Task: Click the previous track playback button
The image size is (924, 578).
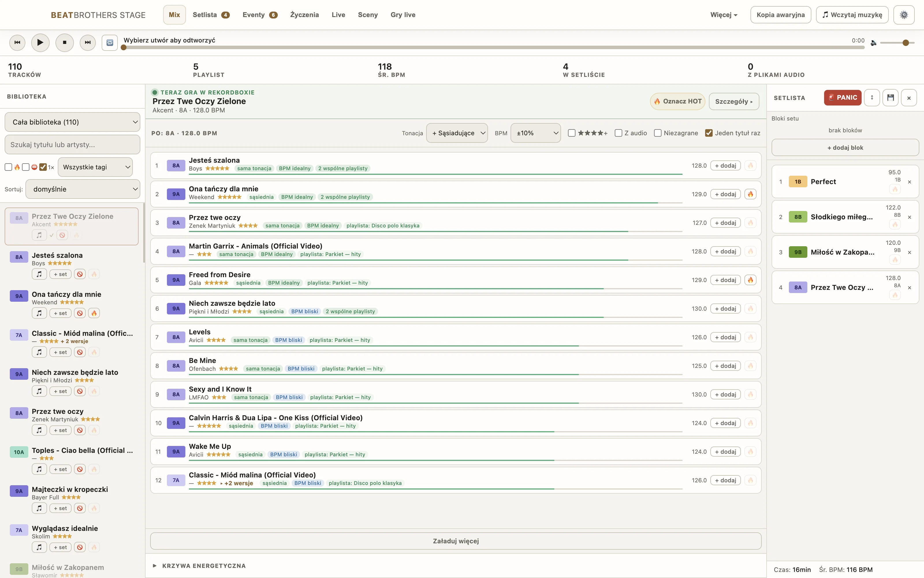Action: (18, 42)
